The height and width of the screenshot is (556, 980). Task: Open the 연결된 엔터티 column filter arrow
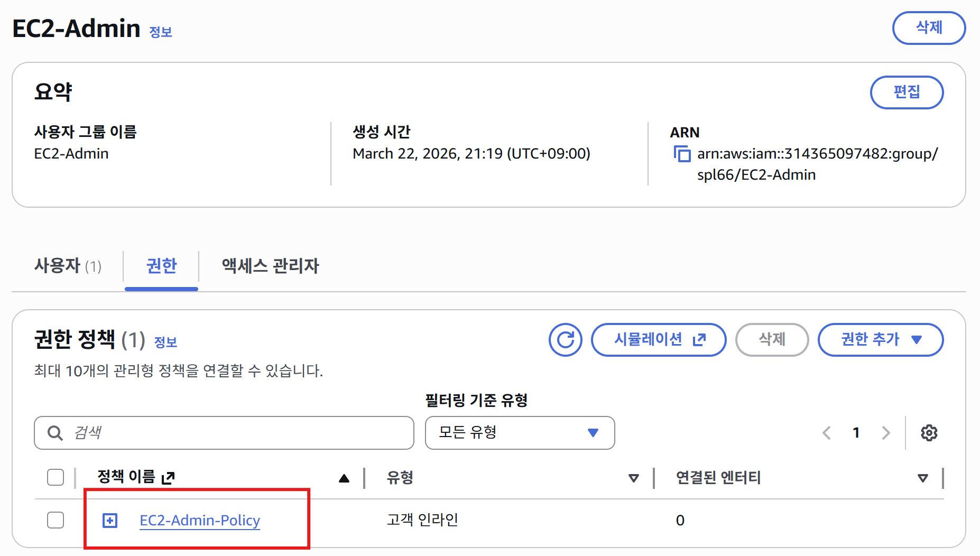click(x=923, y=478)
